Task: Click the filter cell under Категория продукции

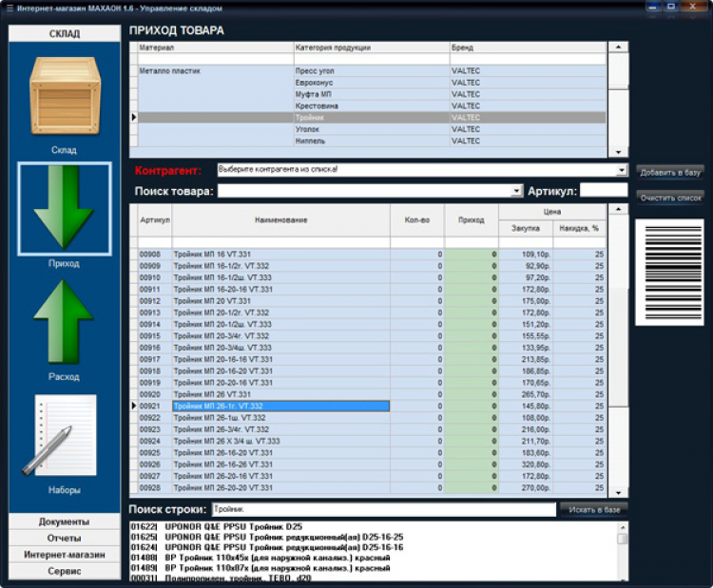Action: (372, 59)
